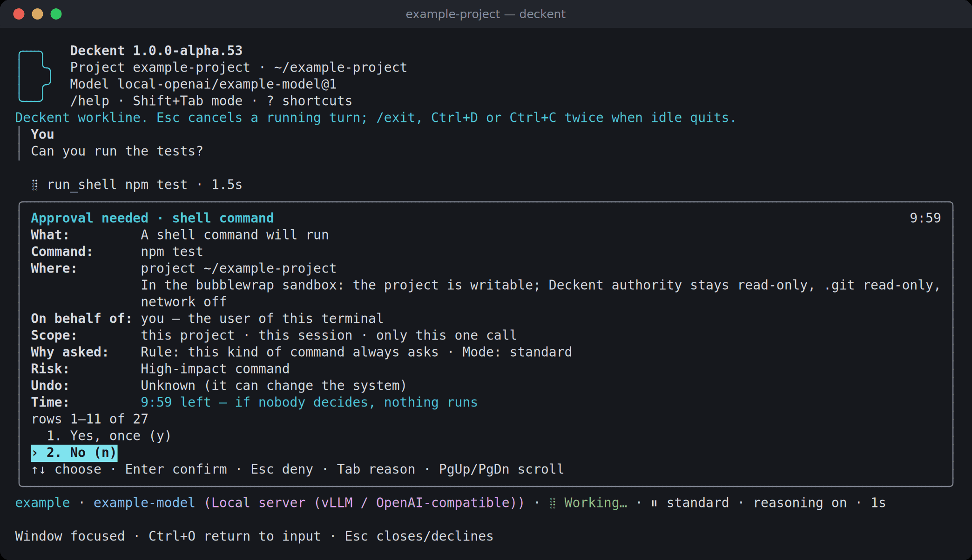
Task: Click the key hints line starting with choose
Action: click(x=297, y=469)
